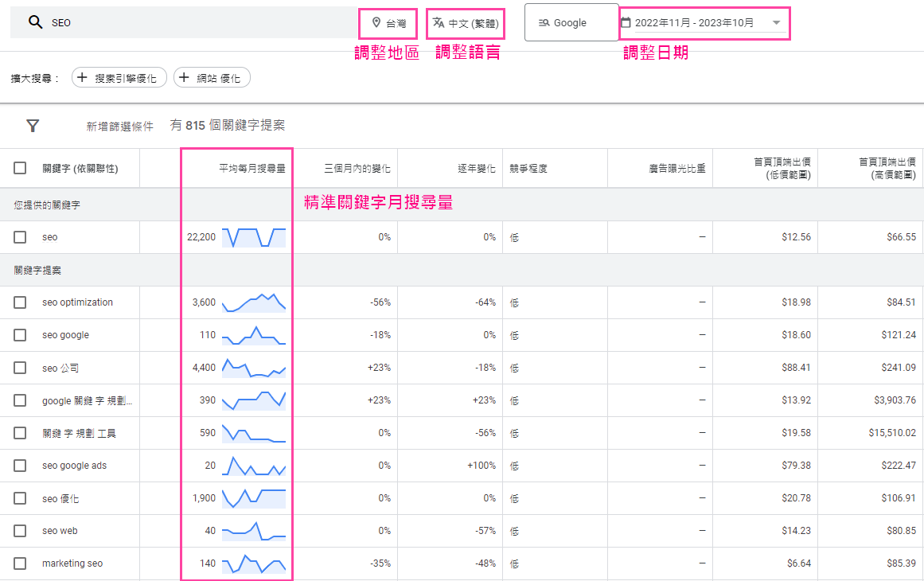Check the box for seo optimization
Screen dimensions: 924x581
(x=20, y=302)
